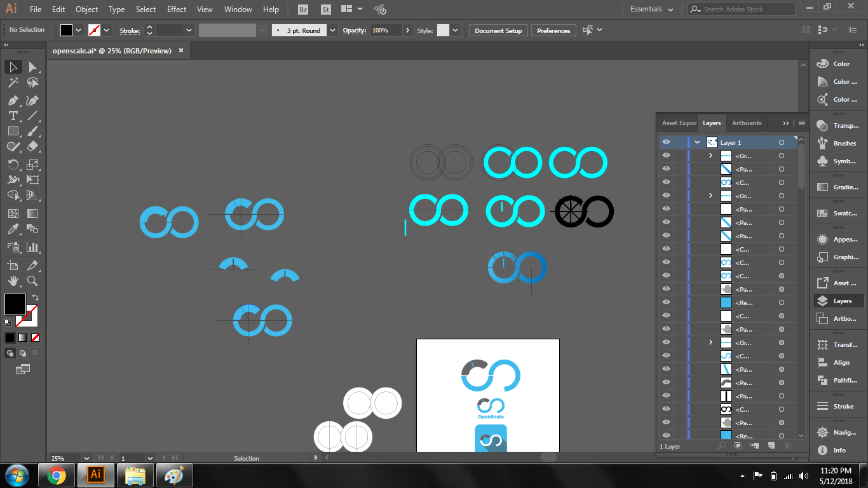Click the Change Screen Mode button

23,369
